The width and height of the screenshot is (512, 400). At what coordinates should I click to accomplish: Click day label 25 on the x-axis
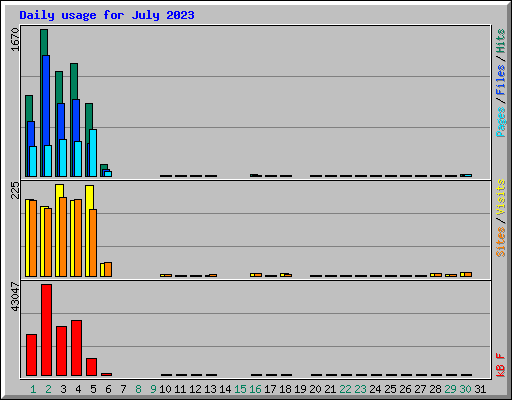tap(390, 389)
